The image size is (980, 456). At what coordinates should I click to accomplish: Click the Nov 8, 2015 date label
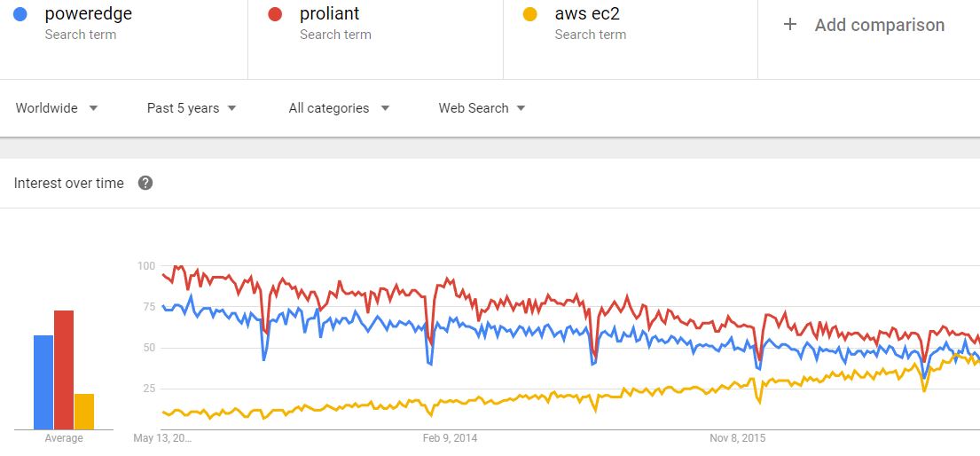(x=738, y=438)
